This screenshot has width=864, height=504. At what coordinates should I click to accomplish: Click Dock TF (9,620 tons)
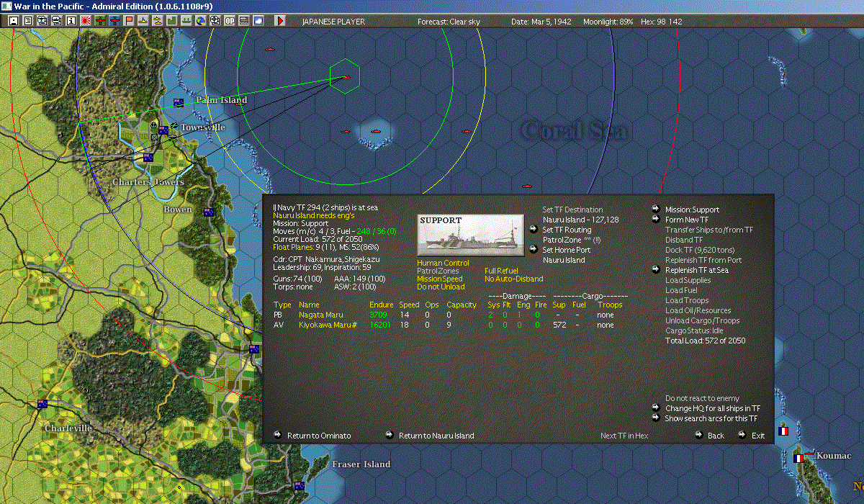(700, 251)
